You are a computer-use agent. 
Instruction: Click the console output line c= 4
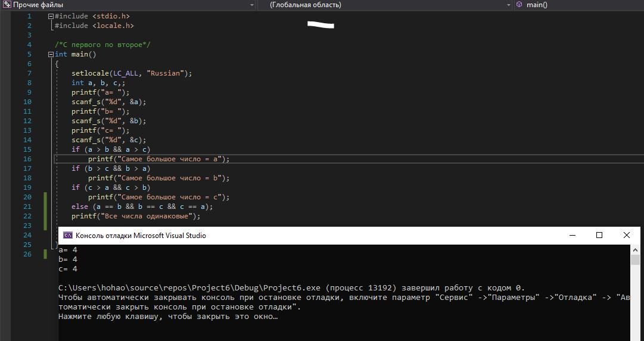[68, 269]
